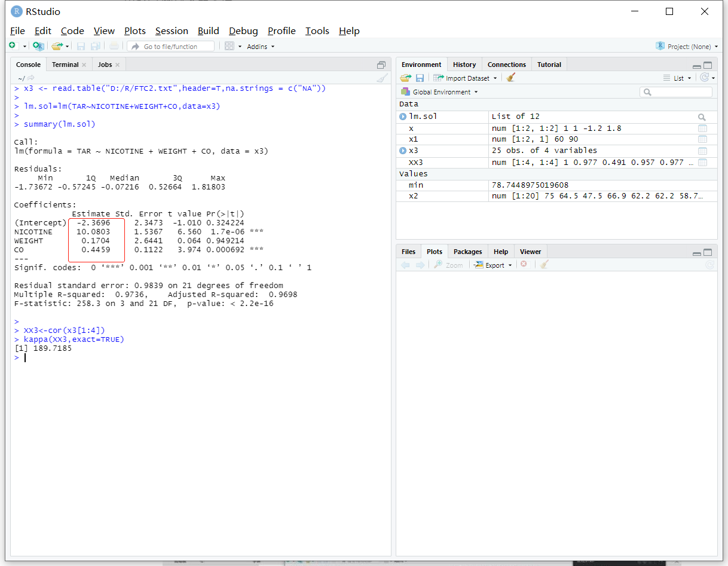Switch to the Viewer tab
728x566 pixels.
[x=530, y=252]
